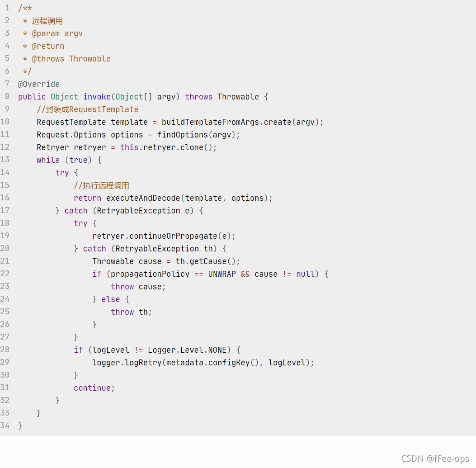
Task: Click the @Override annotation on line 7
Action: (x=39, y=84)
